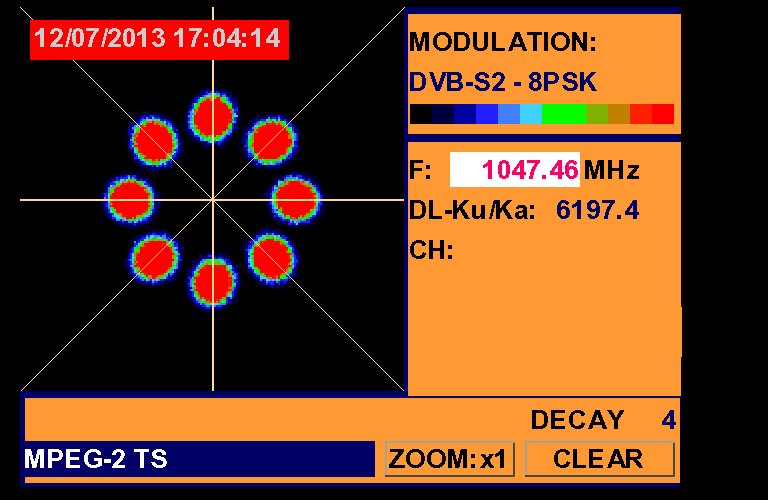The height and width of the screenshot is (500, 768).
Task: Click the CH: channel label
Action: click(x=432, y=250)
